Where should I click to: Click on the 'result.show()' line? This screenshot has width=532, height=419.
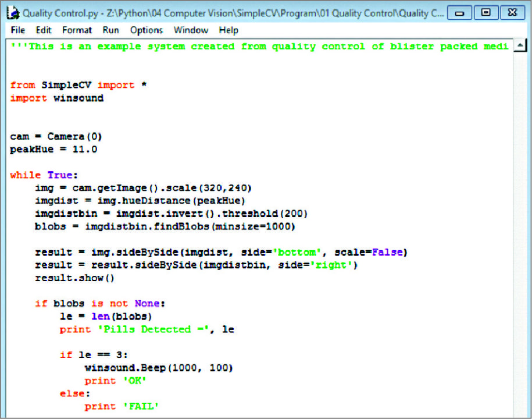point(74,278)
